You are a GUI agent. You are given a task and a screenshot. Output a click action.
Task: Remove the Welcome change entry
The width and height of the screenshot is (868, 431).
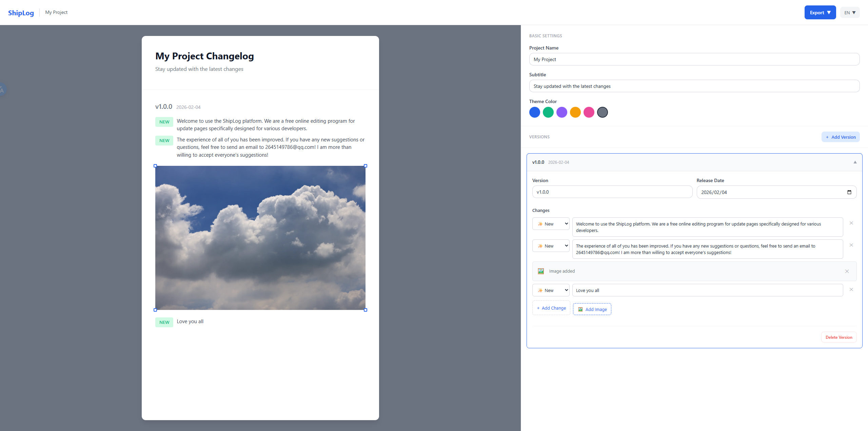point(851,223)
